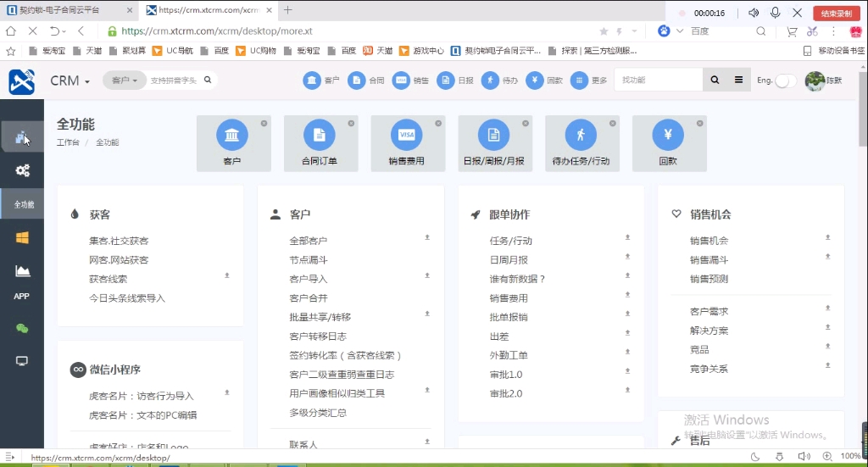Image resolution: width=868 pixels, height=467 pixels.
Task: Open the UC导航 bookmark
Action: (173, 51)
